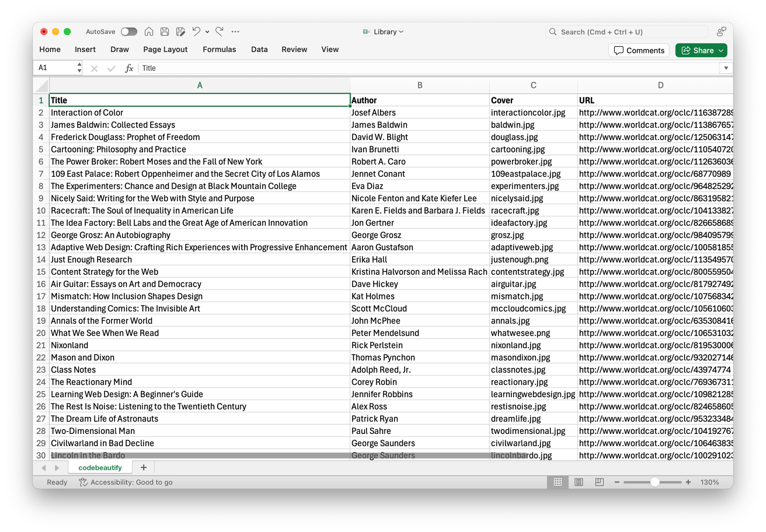766x532 pixels.
Task: Switch to Page Break Preview icon
Action: click(599, 482)
